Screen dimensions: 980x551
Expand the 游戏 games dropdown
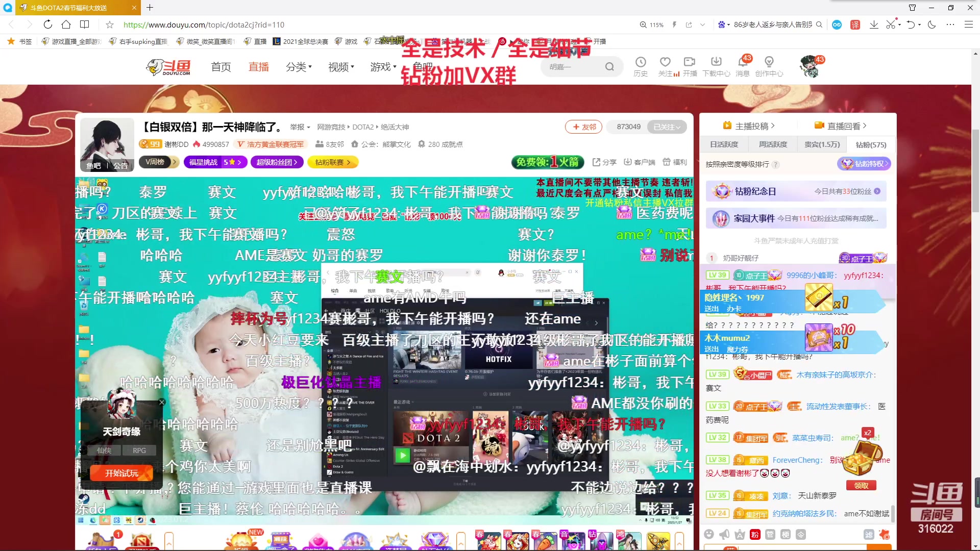point(383,67)
